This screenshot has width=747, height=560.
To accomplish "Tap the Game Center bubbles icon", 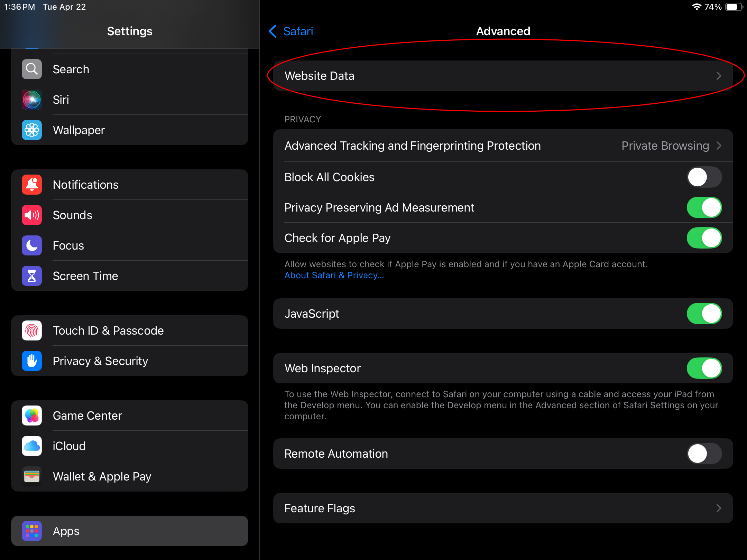I will (32, 416).
